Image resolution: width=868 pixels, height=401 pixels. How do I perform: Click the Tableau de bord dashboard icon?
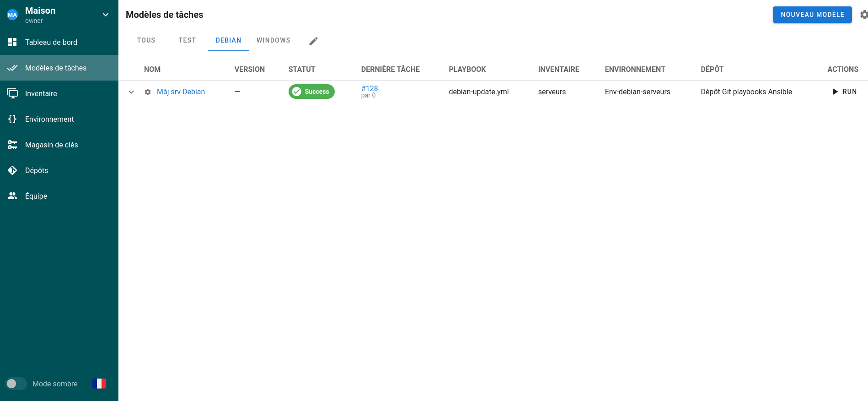coord(12,42)
